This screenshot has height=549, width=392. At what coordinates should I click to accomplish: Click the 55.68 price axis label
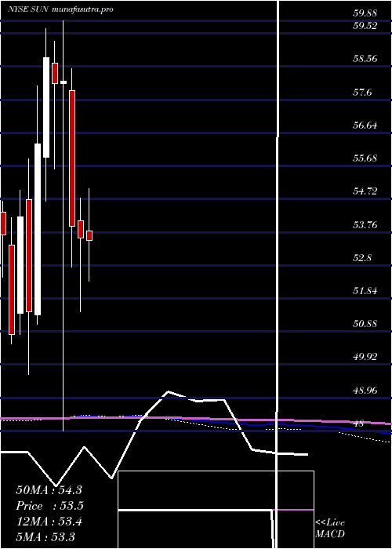[365, 158]
